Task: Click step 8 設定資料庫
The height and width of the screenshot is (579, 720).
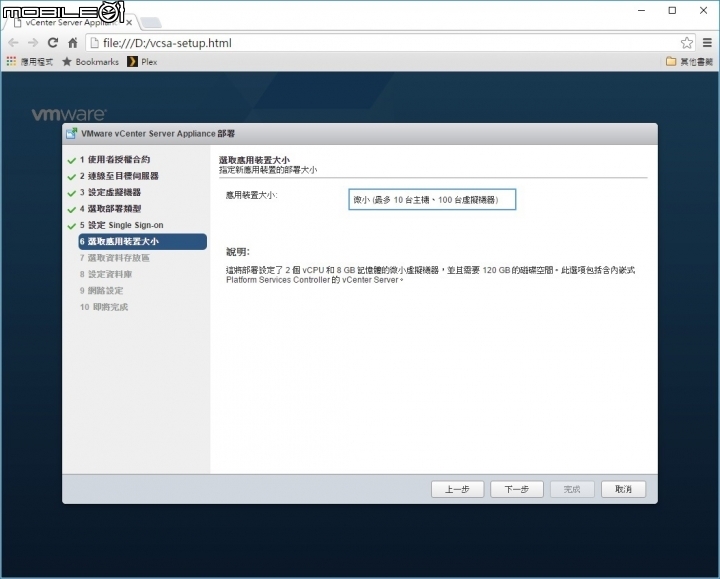Action: coord(106,274)
